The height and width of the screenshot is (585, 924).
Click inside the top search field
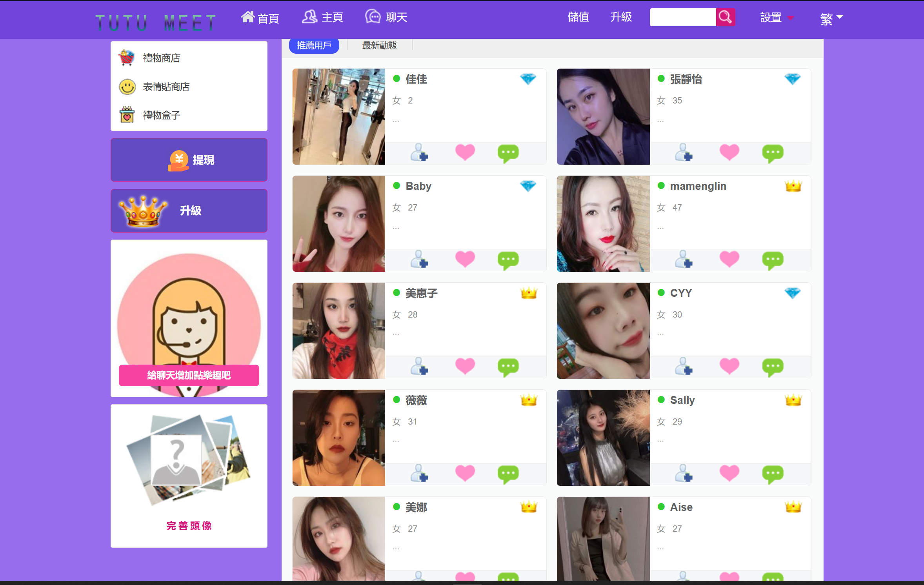[682, 17]
